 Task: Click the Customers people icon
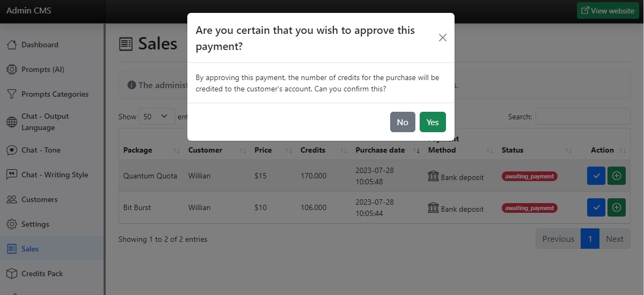pyautogui.click(x=12, y=199)
